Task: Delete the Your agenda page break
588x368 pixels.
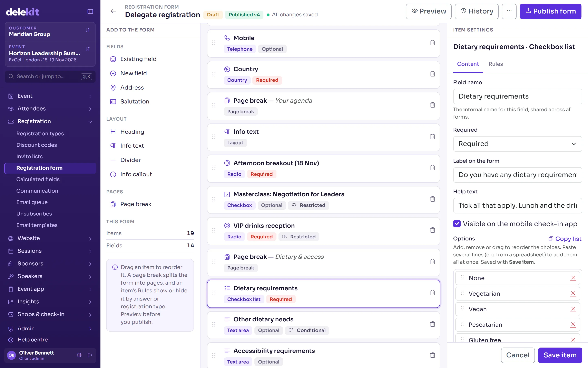Action: click(432, 105)
